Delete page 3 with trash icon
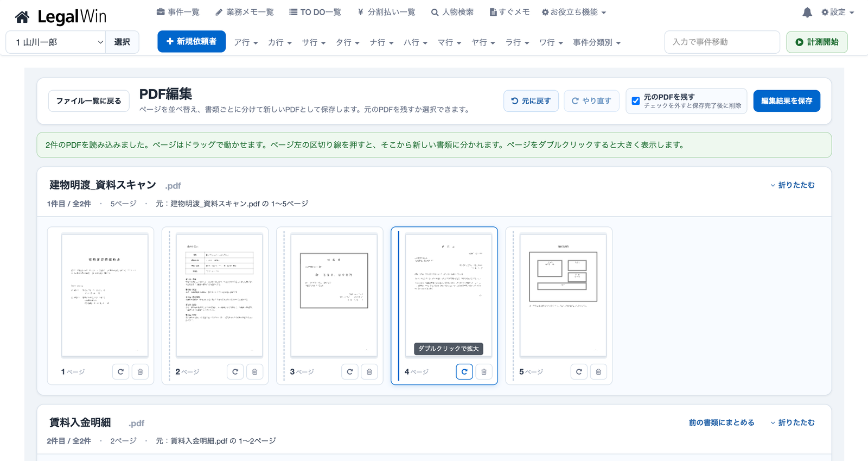The width and height of the screenshot is (868, 461). tap(369, 371)
